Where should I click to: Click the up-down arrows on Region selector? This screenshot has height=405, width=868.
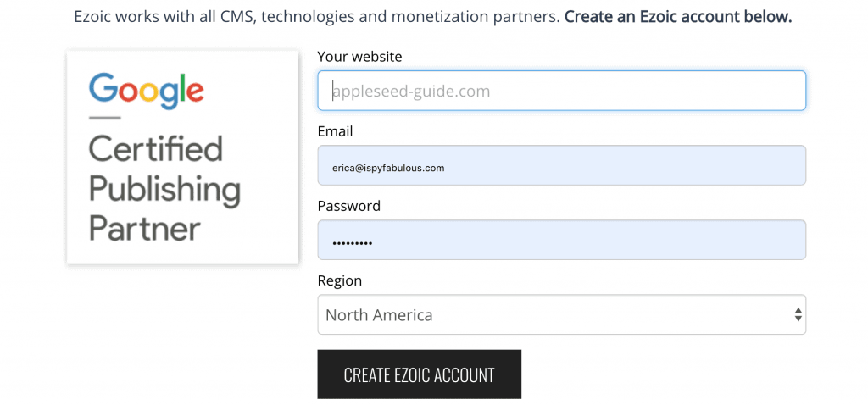(798, 315)
